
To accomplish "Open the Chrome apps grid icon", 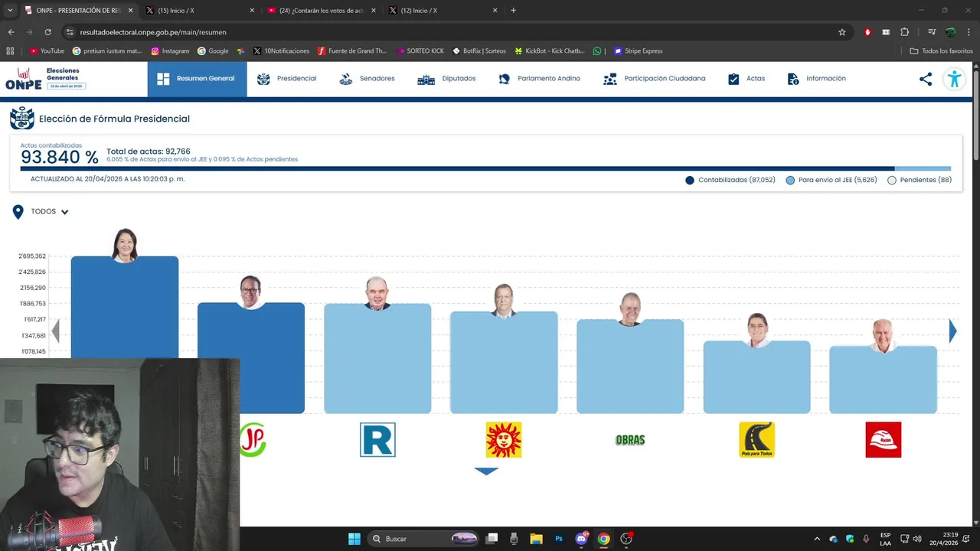I will coord(10,51).
